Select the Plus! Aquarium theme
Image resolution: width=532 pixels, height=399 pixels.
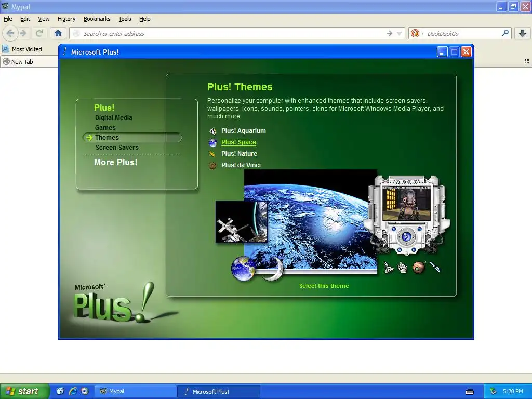(x=243, y=131)
